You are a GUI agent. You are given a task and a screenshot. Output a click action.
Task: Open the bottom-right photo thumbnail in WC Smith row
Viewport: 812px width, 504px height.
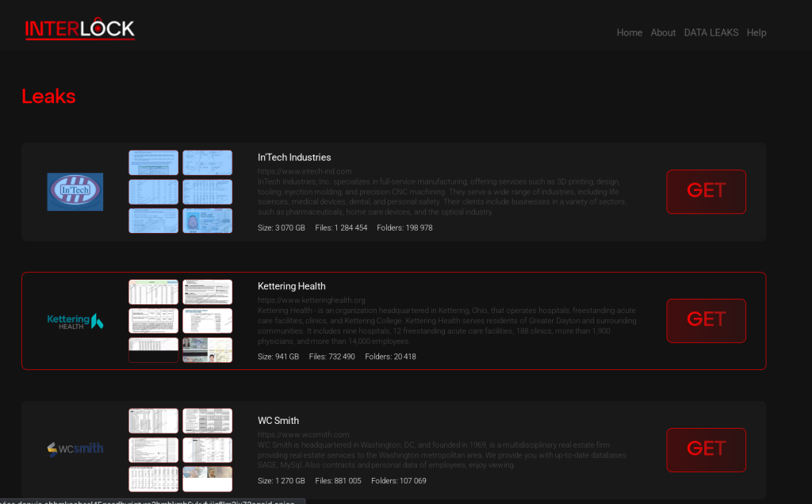pyautogui.click(x=207, y=479)
